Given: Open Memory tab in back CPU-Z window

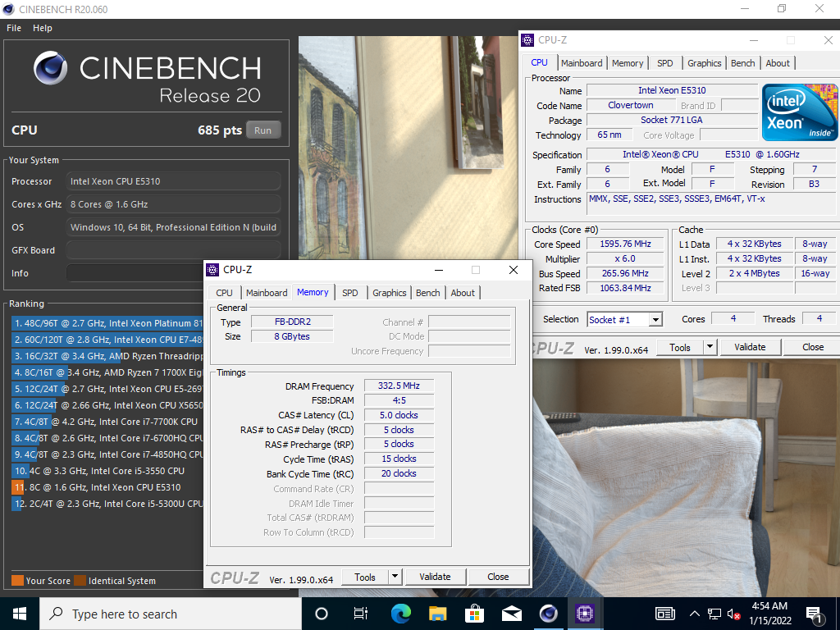Looking at the screenshot, I should (627, 63).
